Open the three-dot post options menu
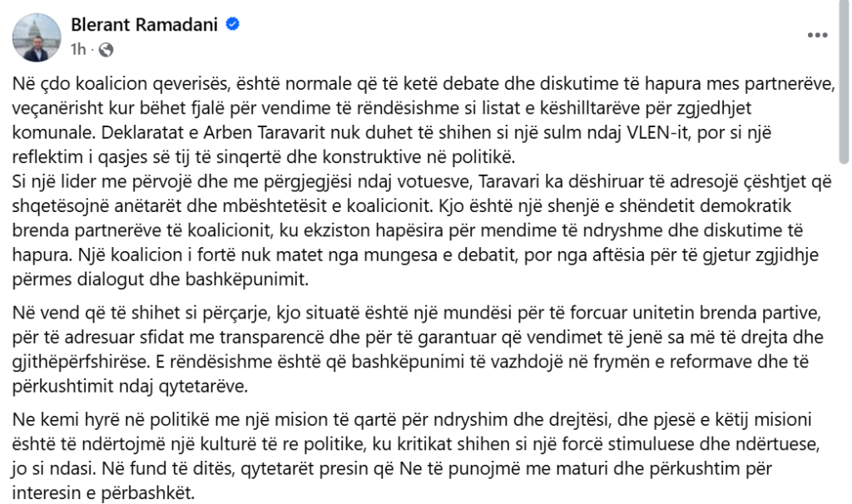The width and height of the screenshot is (852, 504). pyautogui.click(x=817, y=35)
